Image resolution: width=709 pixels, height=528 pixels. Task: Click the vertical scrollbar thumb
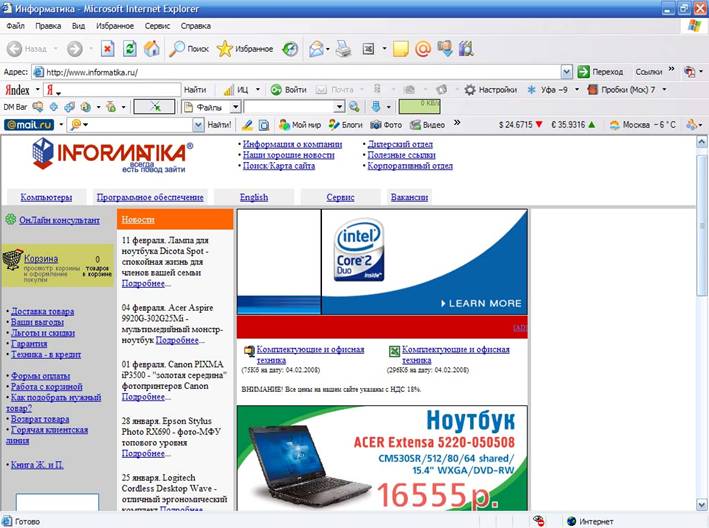tap(702, 226)
